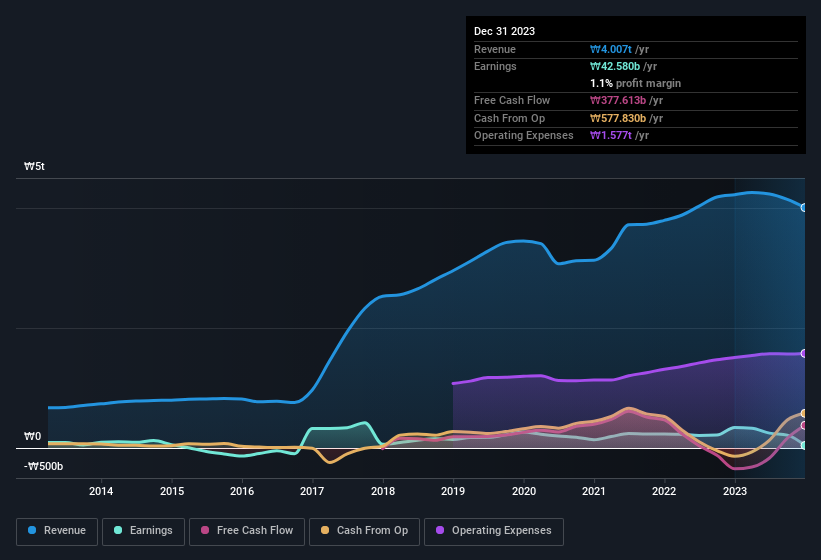Click the 2020 year on the timeline axis
The height and width of the screenshot is (560, 821).
(x=523, y=491)
